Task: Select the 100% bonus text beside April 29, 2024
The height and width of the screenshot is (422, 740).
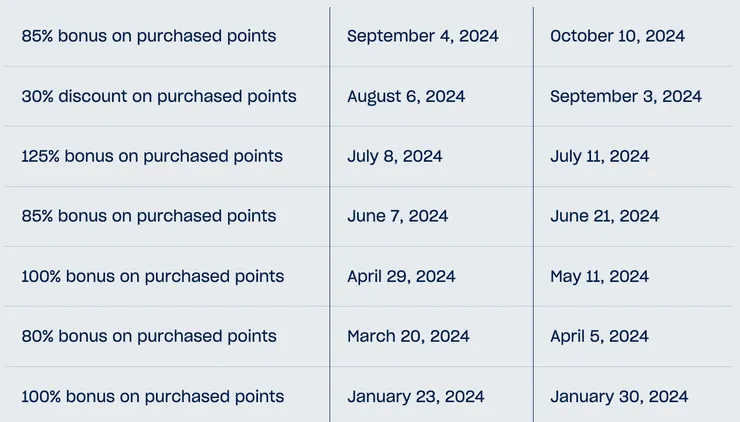Action: tap(153, 277)
